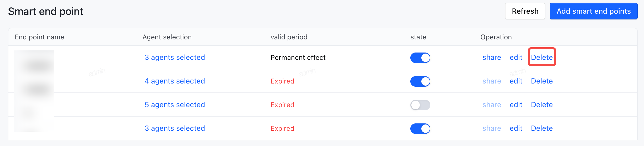Click share in the Permanent effect row
Screen dimensions: 644x146
click(x=492, y=57)
